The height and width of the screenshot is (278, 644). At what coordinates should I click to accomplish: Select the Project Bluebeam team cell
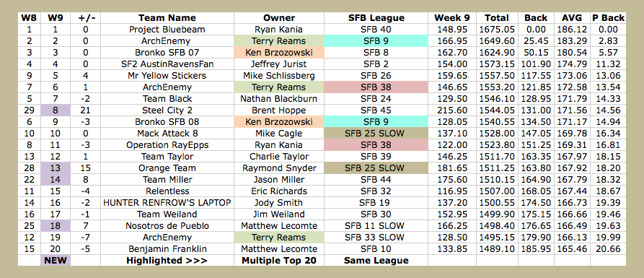pyautogui.click(x=167, y=29)
